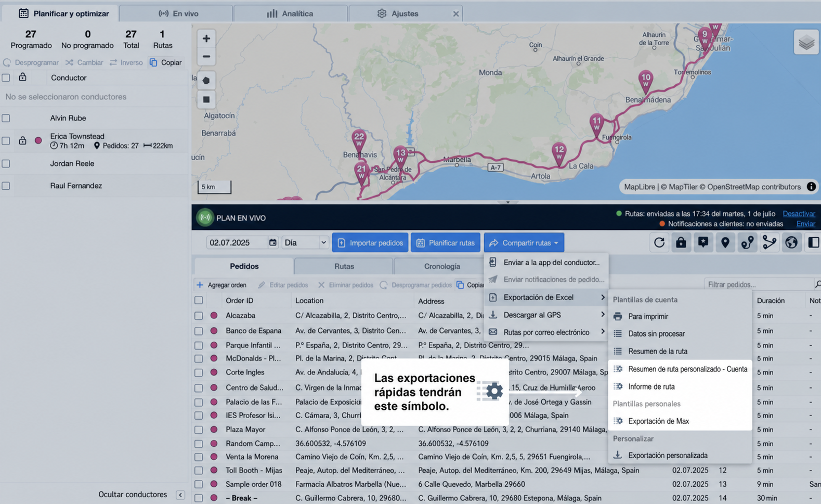Click the globe icon in toolbar
The height and width of the screenshot is (504, 821).
[791, 242]
